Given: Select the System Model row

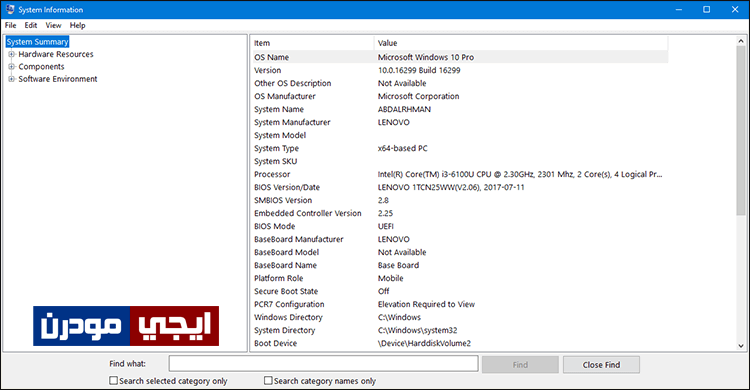Looking at the screenshot, I should 460,135.
